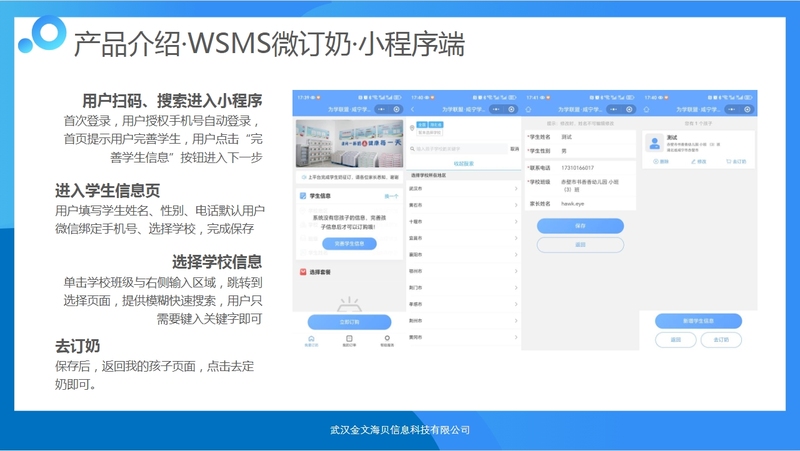The image size is (800, 451).
Task: Click the speaker notice icon below the banner
Action: tap(304, 177)
